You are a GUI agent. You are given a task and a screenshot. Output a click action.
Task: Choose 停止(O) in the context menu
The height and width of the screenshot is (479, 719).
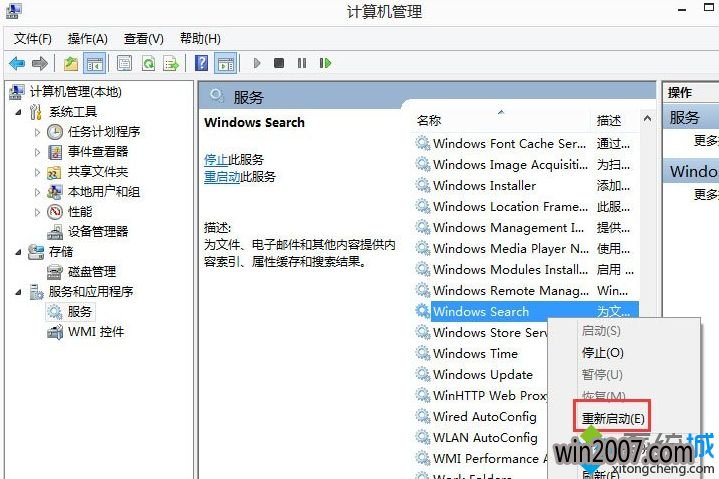coord(603,353)
